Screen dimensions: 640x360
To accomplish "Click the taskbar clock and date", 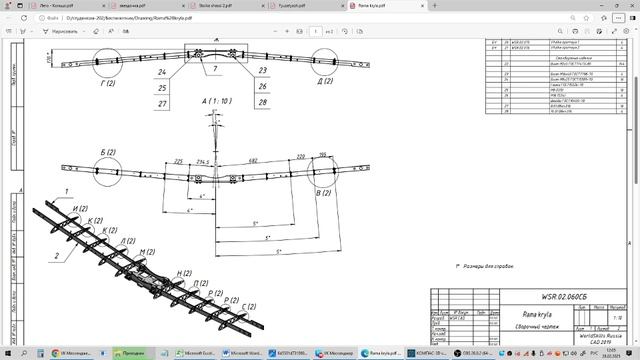I will pyautogui.click(x=611, y=353).
